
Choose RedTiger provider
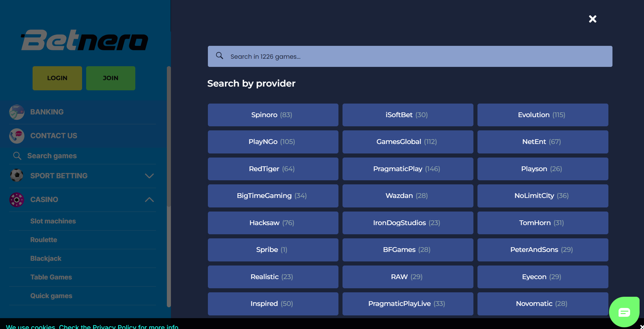pos(273,169)
